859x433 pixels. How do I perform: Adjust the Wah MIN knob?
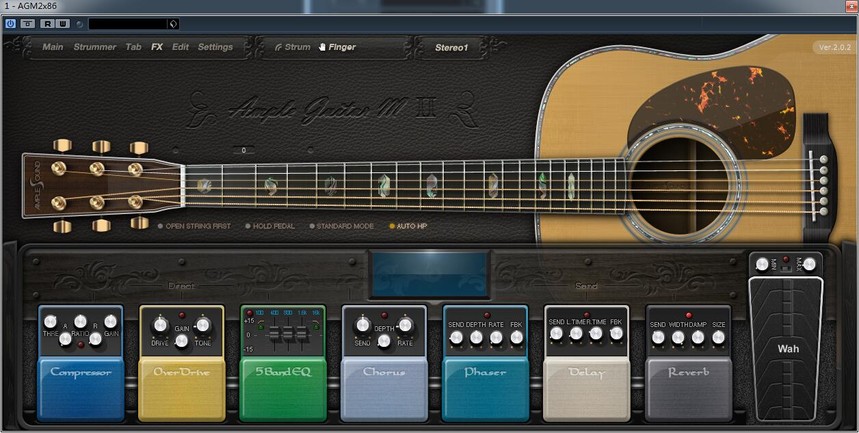(762, 265)
